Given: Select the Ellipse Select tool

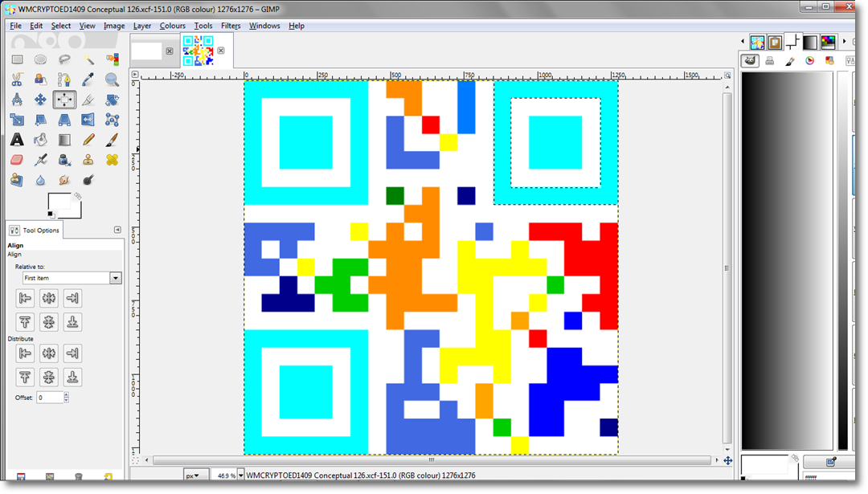Looking at the screenshot, I should 40,59.
